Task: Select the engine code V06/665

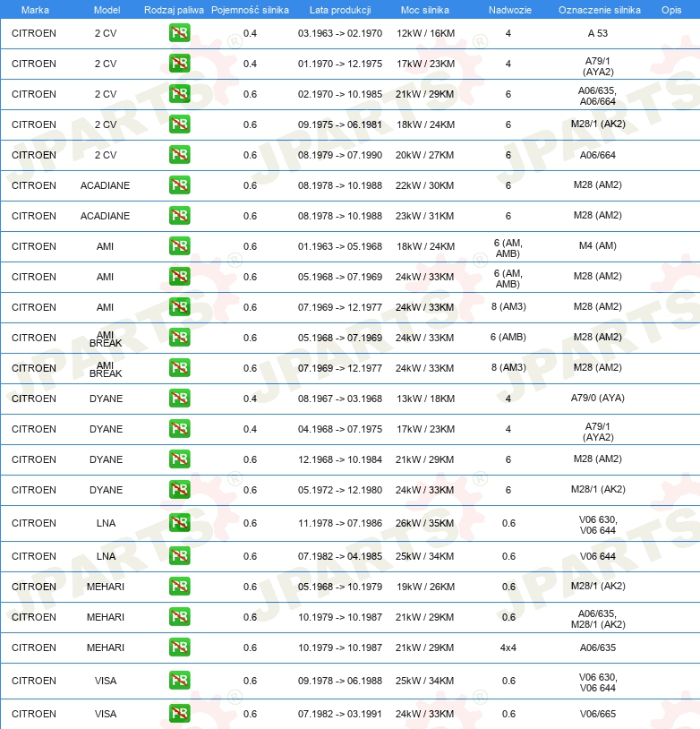Action: click(598, 714)
